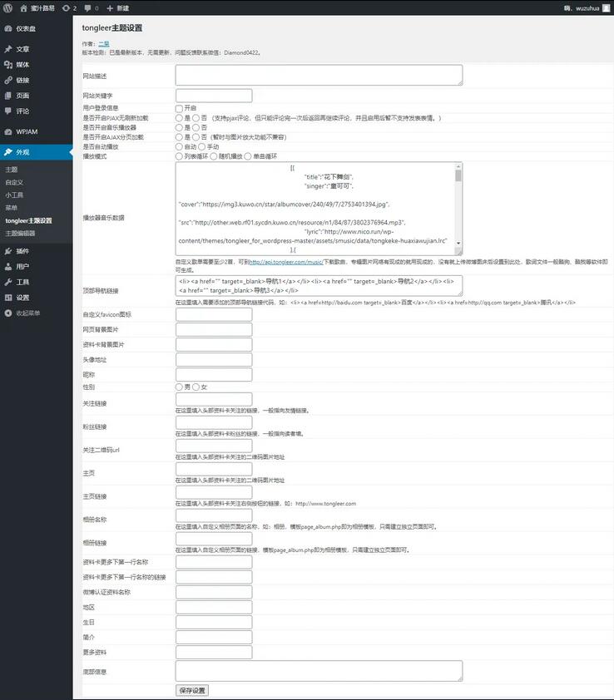Select 随机播放 playback mode radio button
The width and height of the screenshot is (614, 700).
point(214,156)
